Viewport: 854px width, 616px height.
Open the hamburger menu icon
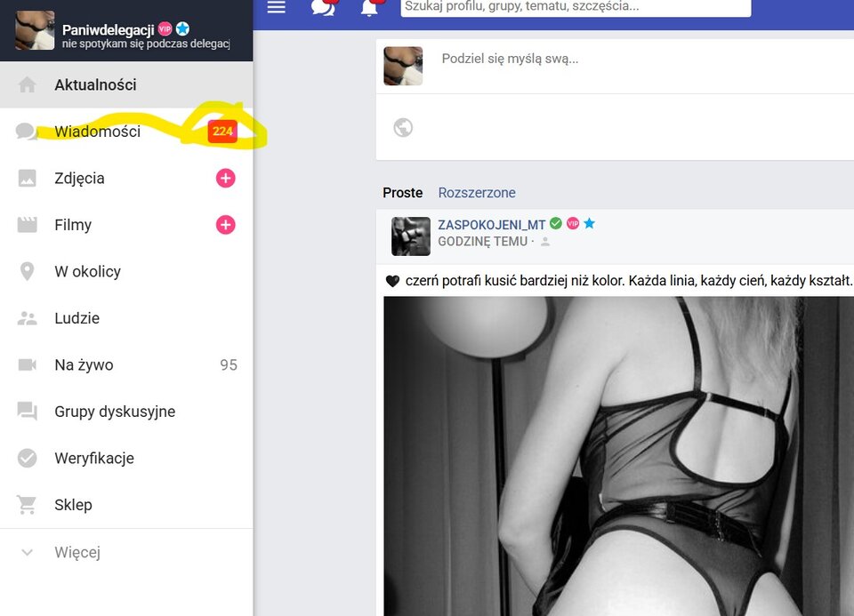tap(277, 7)
